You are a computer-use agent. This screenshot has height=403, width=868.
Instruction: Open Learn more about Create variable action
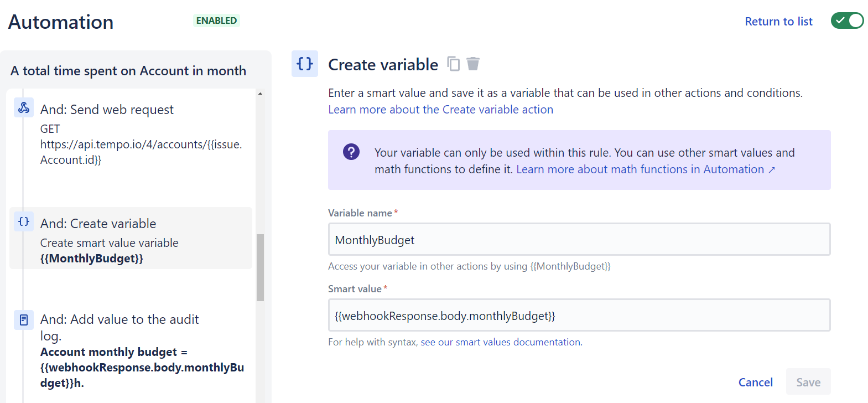pos(440,110)
